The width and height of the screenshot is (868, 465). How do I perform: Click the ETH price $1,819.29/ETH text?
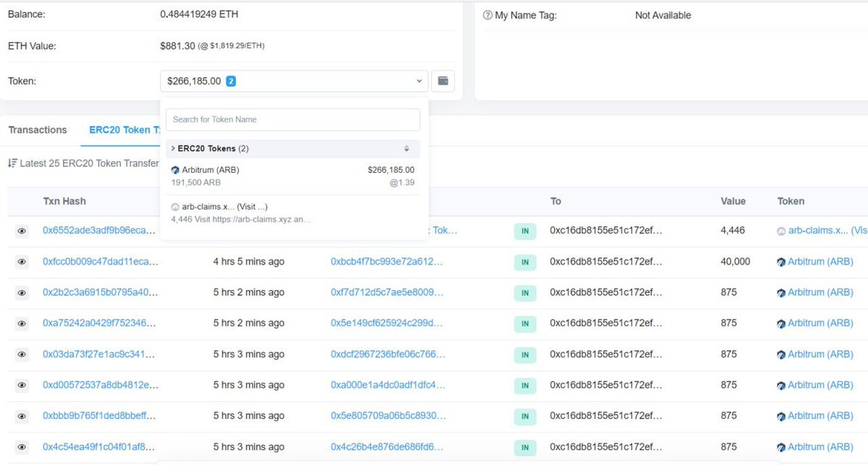click(x=236, y=46)
